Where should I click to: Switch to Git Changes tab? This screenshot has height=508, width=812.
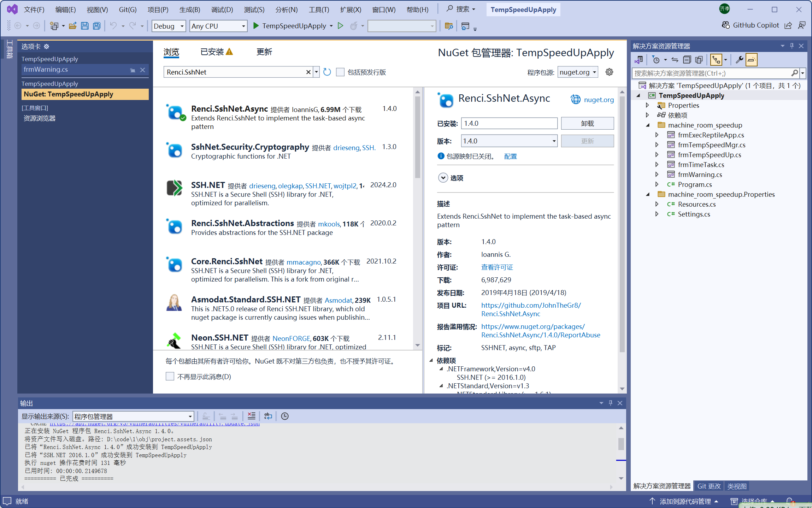click(709, 486)
